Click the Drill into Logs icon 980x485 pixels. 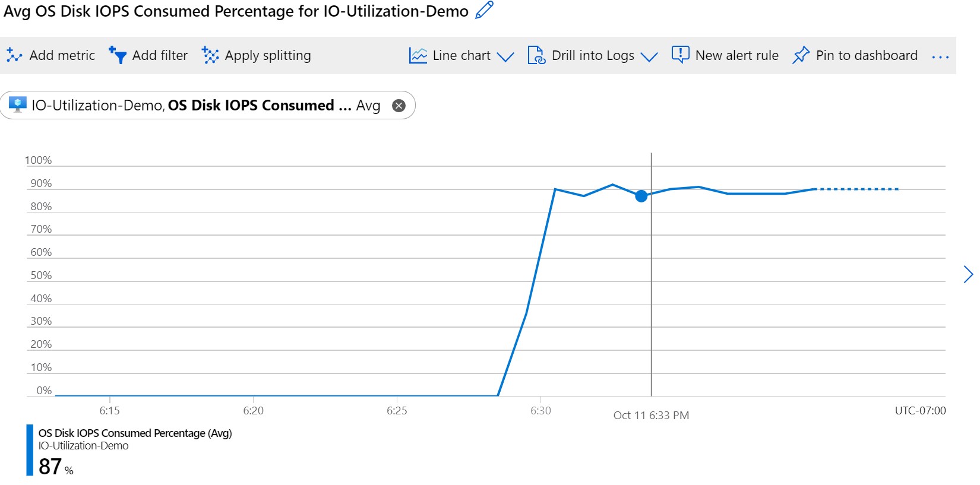coord(536,55)
